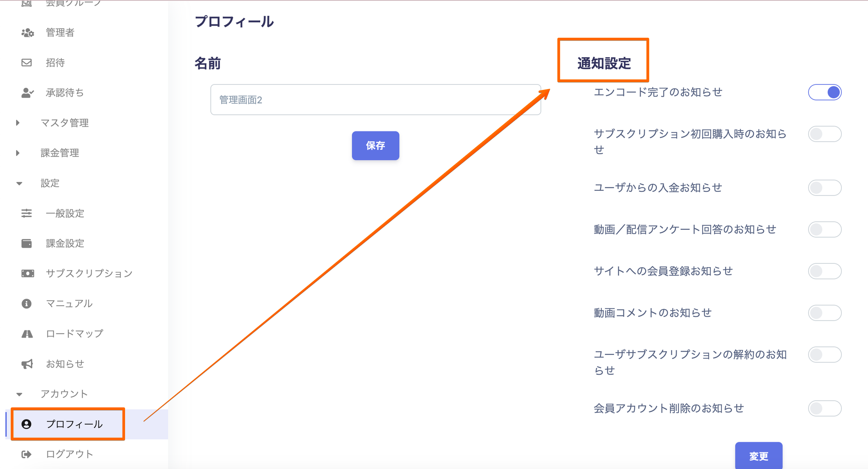Click the お知らせ megaphone icon
868x469 pixels.
pos(27,364)
